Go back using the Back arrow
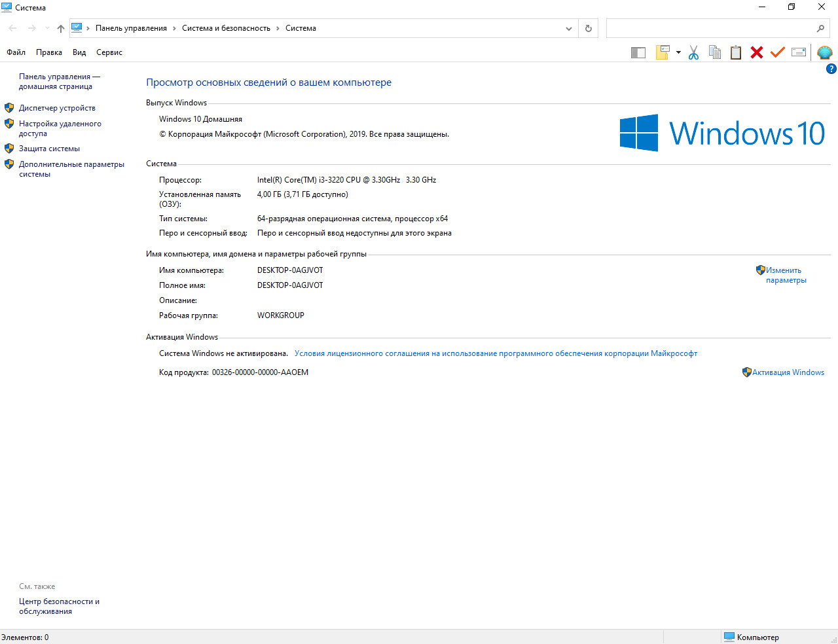The height and width of the screenshot is (644, 838). click(x=12, y=28)
